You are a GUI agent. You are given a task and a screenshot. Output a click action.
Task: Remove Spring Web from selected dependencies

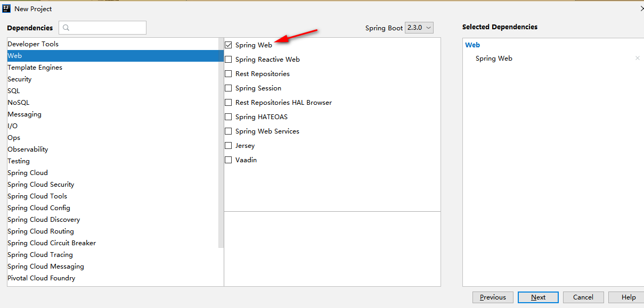[x=637, y=59]
